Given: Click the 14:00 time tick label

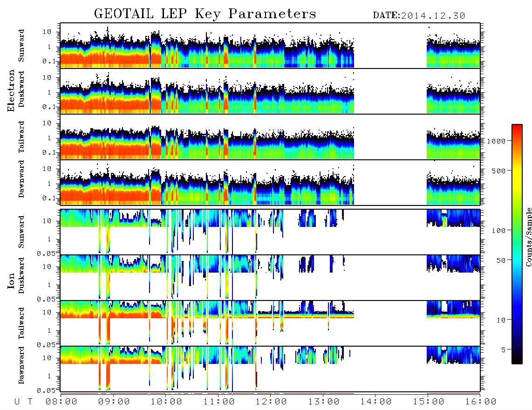Looking at the screenshot, I should (x=376, y=402).
